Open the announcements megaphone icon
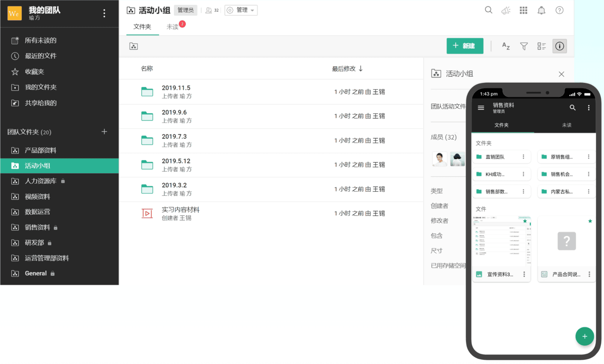Screen dimensions: 604x364 click(x=506, y=11)
